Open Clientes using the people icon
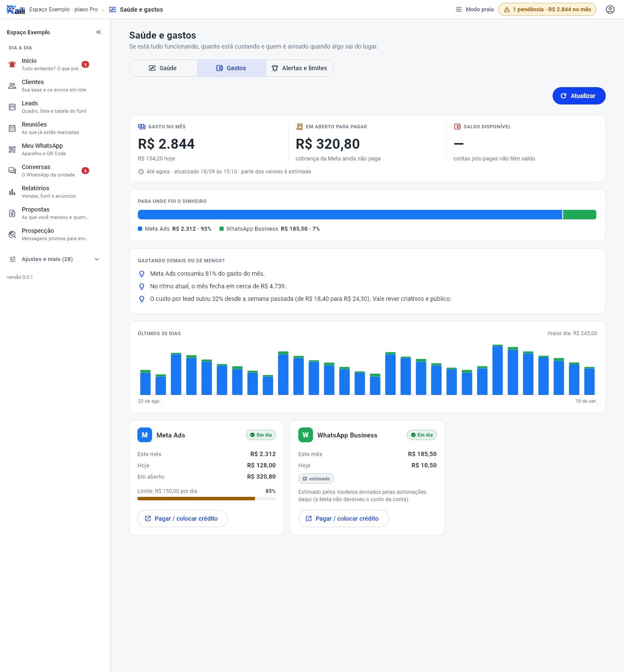624x672 pixels. pos(12,86)
